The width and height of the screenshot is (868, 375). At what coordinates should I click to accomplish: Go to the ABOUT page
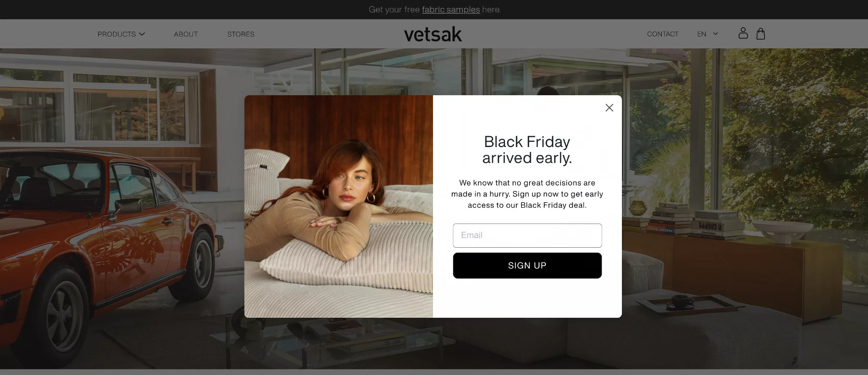coord(186,34)
